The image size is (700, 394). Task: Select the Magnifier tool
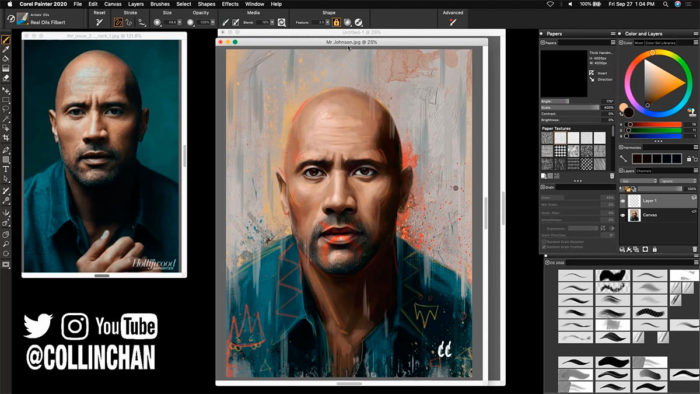click(x=6, y=244)
